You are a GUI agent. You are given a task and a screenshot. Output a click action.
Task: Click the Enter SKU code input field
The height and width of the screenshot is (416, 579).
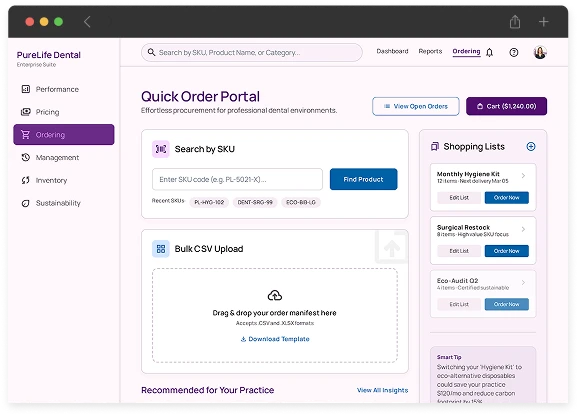237,179
